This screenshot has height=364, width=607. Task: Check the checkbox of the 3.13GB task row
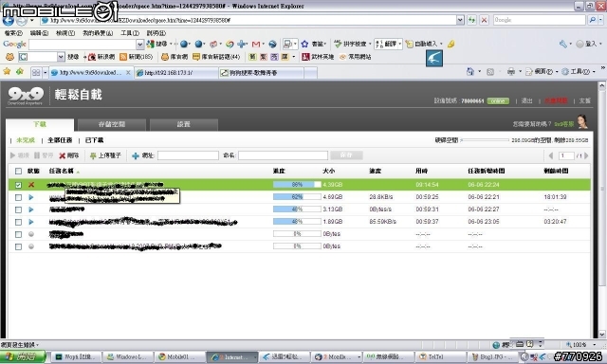18,209
